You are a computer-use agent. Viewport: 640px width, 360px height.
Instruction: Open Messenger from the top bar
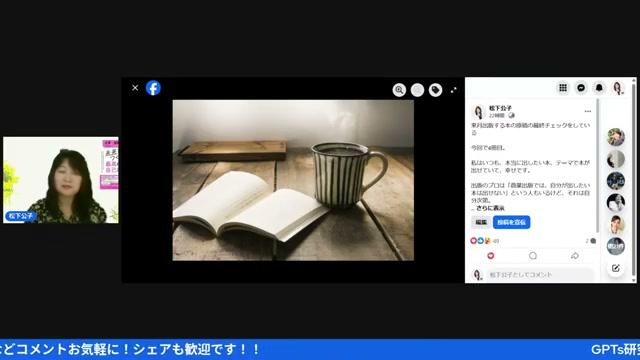coord(581,88)
